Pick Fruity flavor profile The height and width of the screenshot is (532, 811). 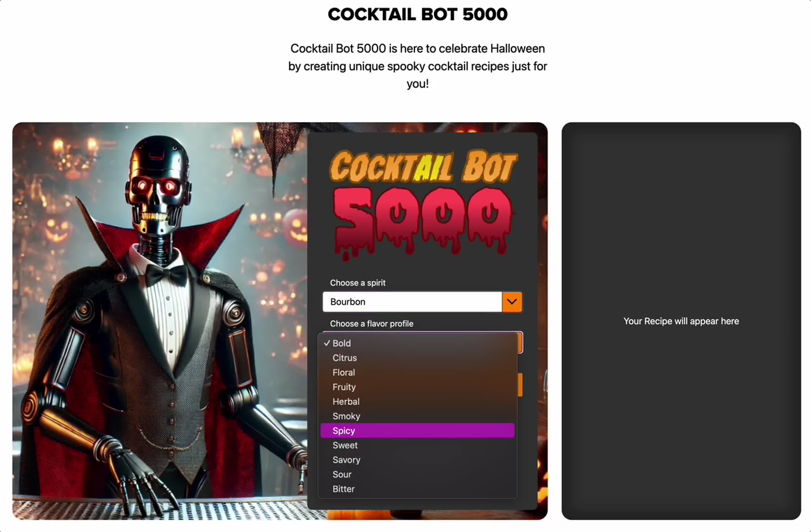pyautogui.click(x=344, y=387)
